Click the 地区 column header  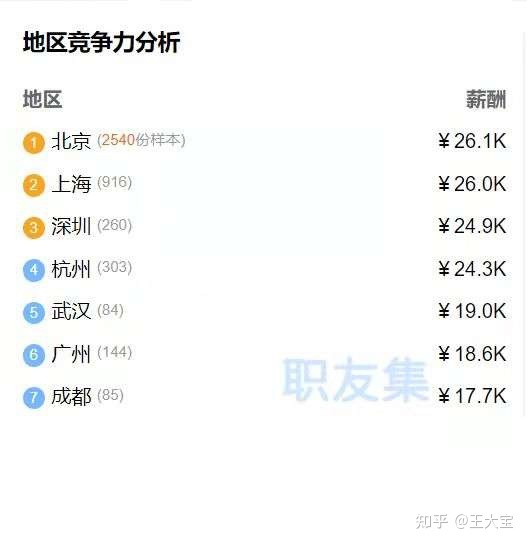pyautogui.click(x=43, y=99)
